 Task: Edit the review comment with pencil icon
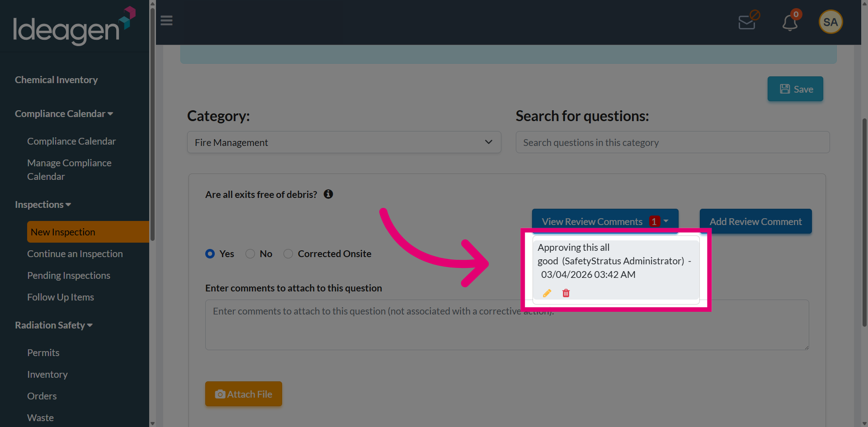coord(547,293)
